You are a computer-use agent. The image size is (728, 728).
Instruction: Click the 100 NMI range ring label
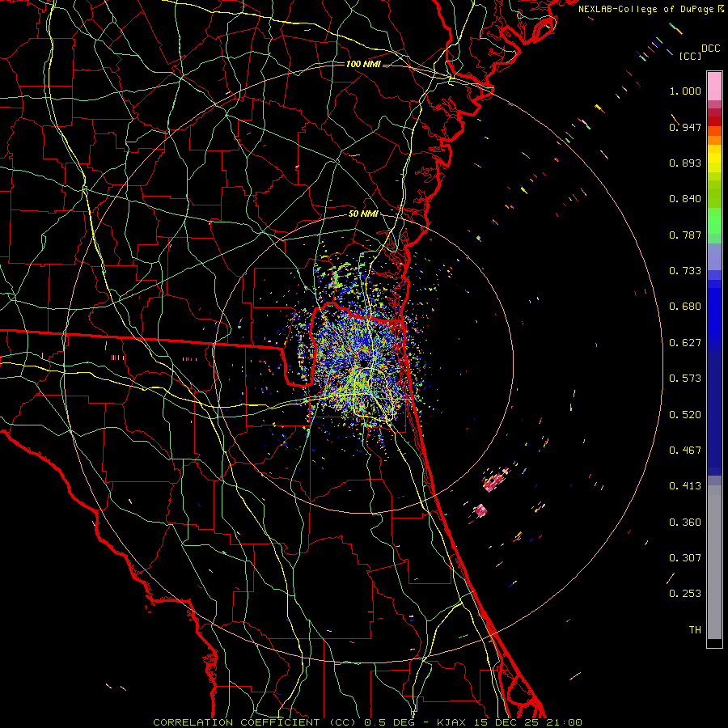[363, 64]
